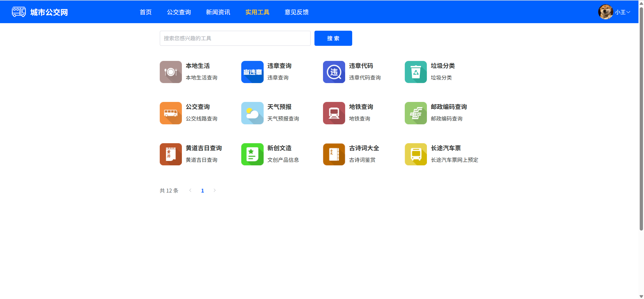This screenshot has width=644, height=299.
Task: Click the blue 查违章 violation query icon
Action: click(x=252, y=72)
